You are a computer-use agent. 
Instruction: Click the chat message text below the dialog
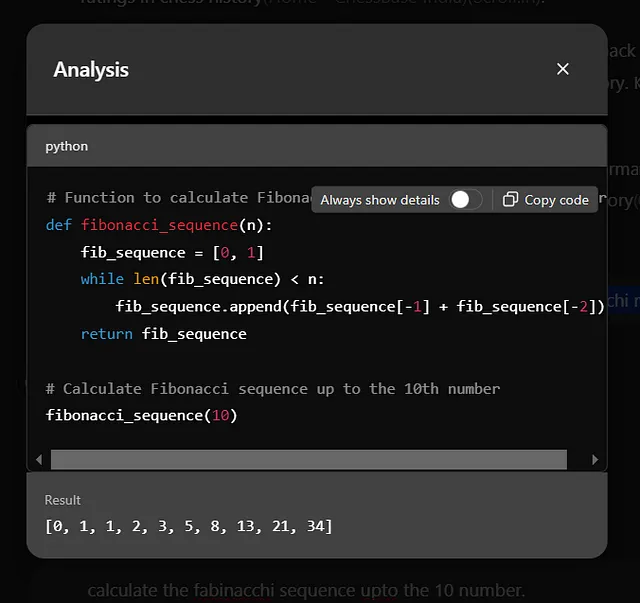305,591
